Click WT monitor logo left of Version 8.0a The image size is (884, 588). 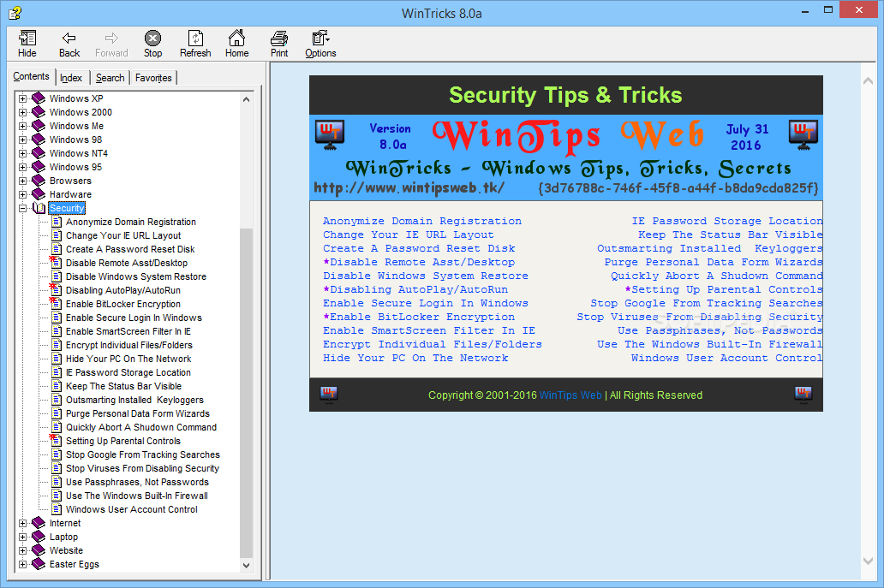coord(330,136)
